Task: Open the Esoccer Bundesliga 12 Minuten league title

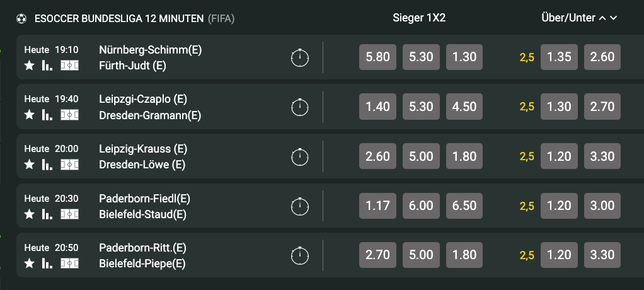Action: pos(119,18)
